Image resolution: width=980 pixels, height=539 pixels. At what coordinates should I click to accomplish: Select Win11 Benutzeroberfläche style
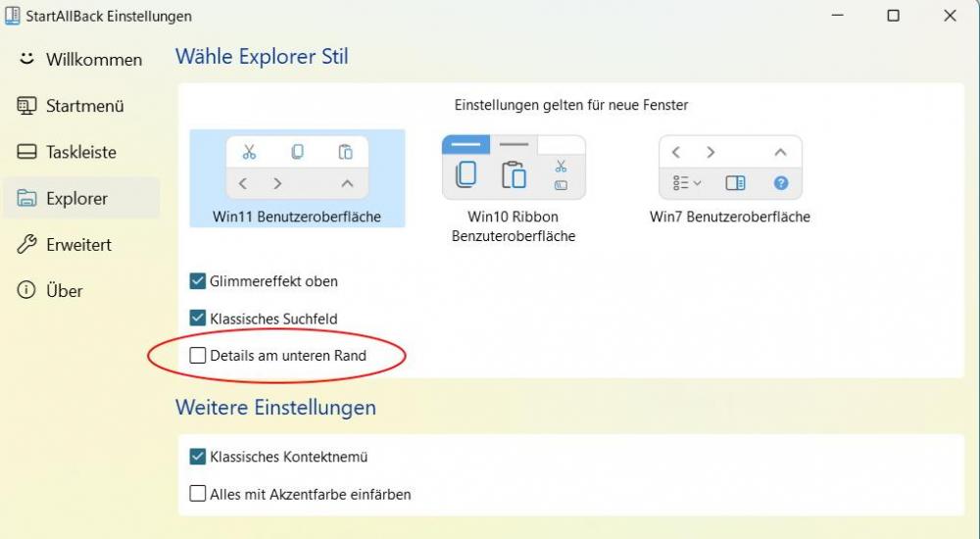point(297,178)
